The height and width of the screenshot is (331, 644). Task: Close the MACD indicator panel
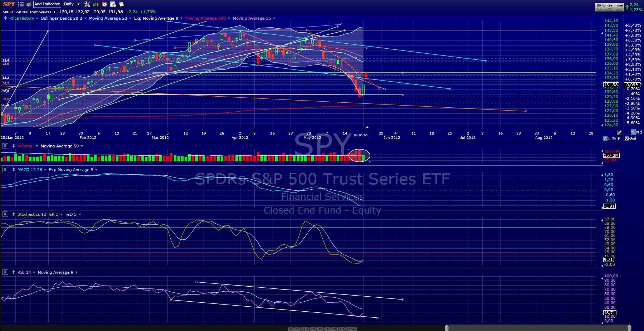pyautogui.click(x=5, y=170)
